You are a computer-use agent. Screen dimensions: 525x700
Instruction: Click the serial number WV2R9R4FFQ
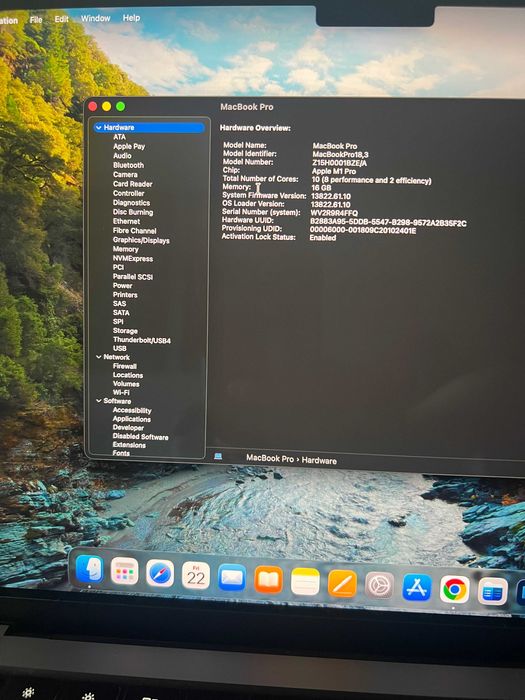[x=334, y=213]
